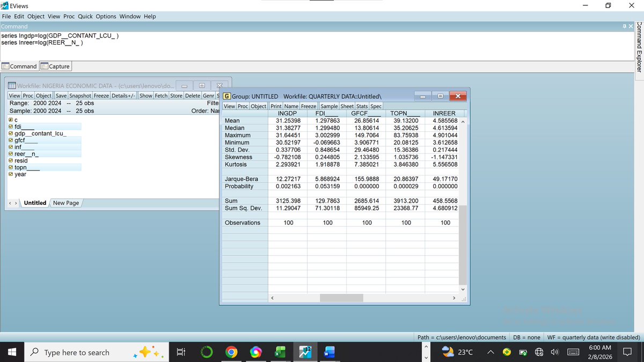Image resolution: width=644 pixels, height=362 pixels.
Task: Click the pin icon of Command pane
Action: [x=624, y=26]
